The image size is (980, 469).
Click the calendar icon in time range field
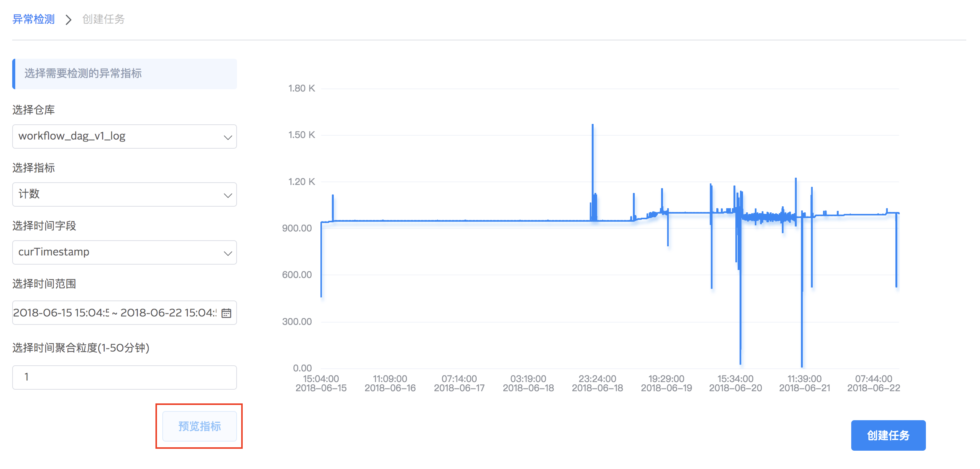(226, 313)
